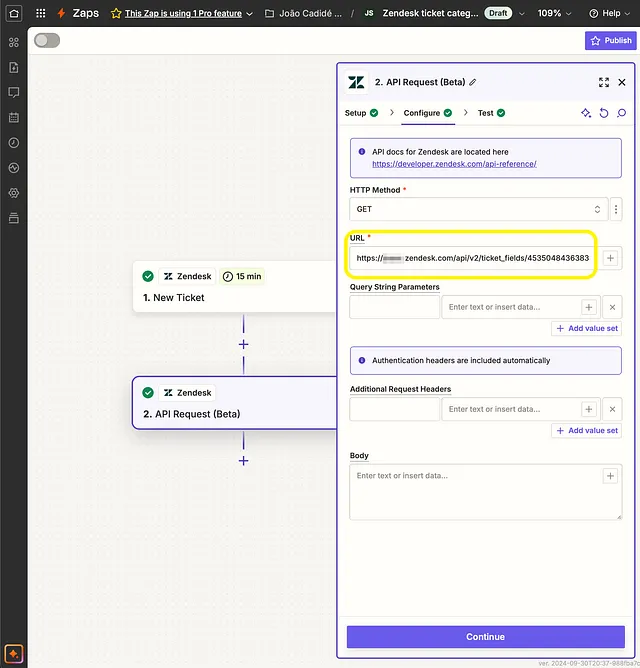Open the Help menu
The height and width of the screenshot is (668, 640).
pos(609,14)
